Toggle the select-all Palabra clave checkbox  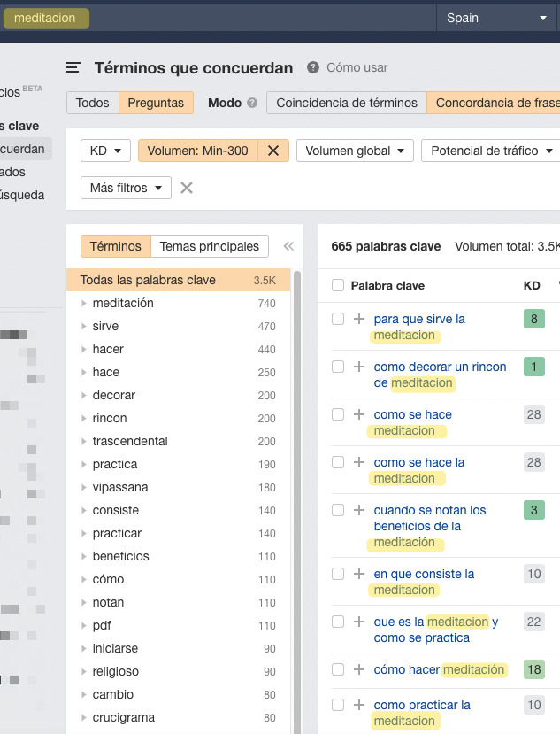pos(338,285)
